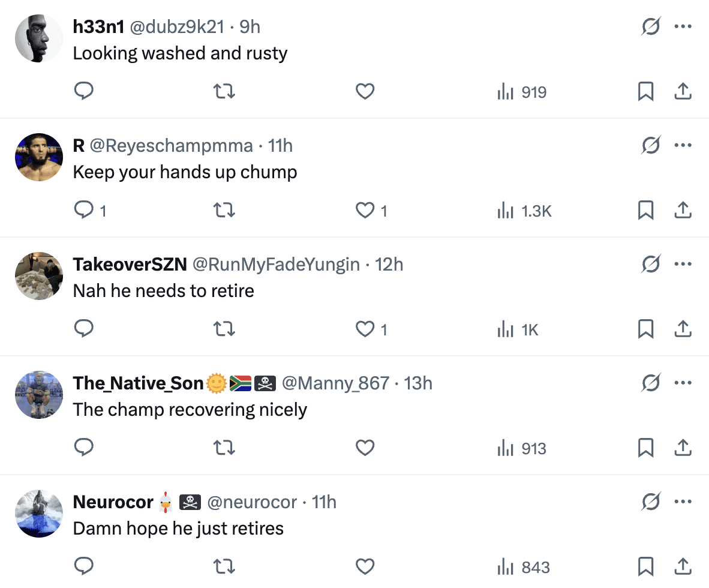Click the 13h timestamp on The_Native_Son's tweet
This screenshot has height=588, width=709.
[419, 383]
